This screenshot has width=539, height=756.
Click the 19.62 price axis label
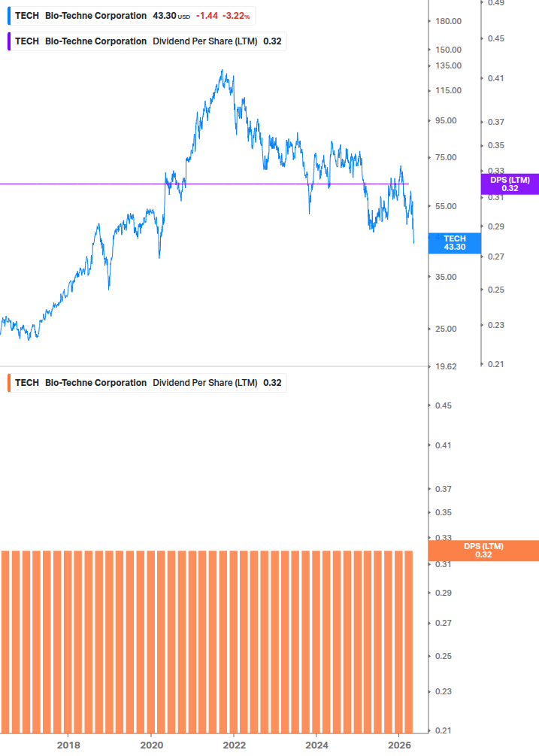(446, 366)
